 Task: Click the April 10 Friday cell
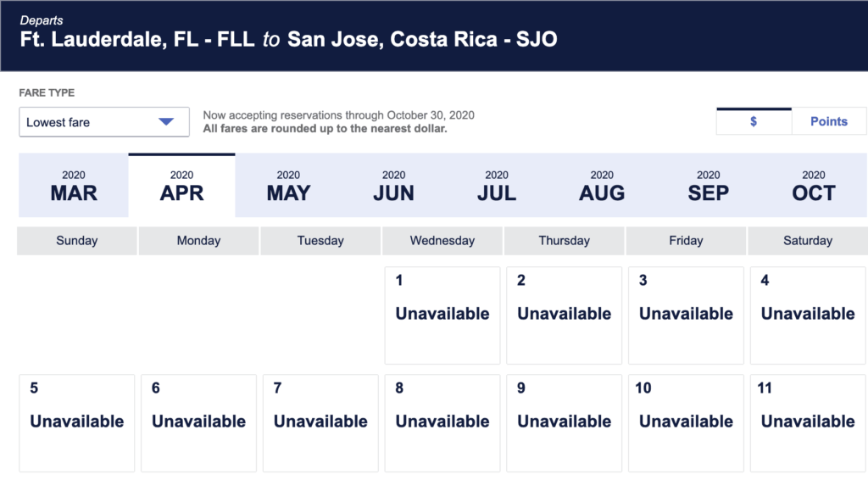[686, 423]
